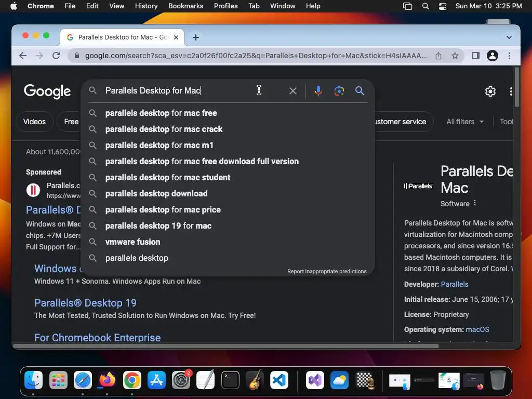Open a new tab with plus
Image resolution: width=532 pixels, height=399 pixels.
[x=196, y=37]
